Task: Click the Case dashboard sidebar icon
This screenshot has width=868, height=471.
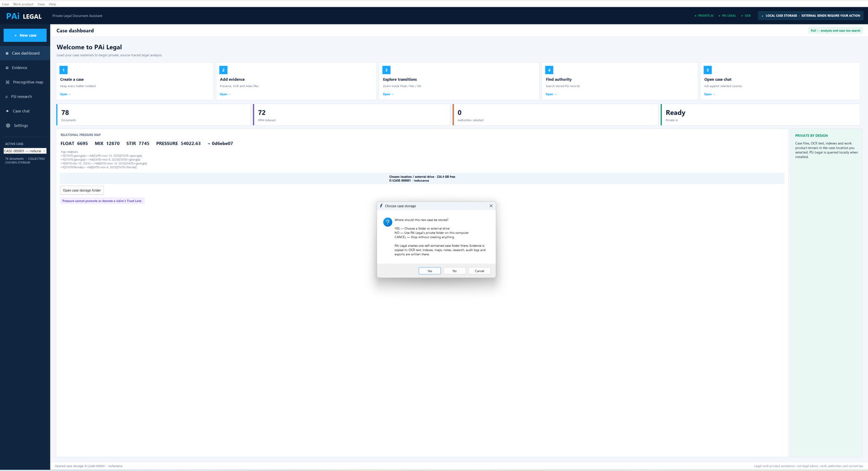Action: (x=7, y=53)
